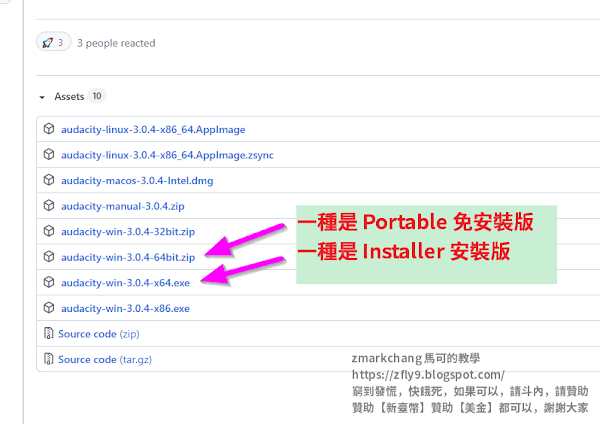The height and width of the screenshot is (424, 600).
Task: Click file icon beside Source code (tar.gz)
Action: tap(49, 359)
